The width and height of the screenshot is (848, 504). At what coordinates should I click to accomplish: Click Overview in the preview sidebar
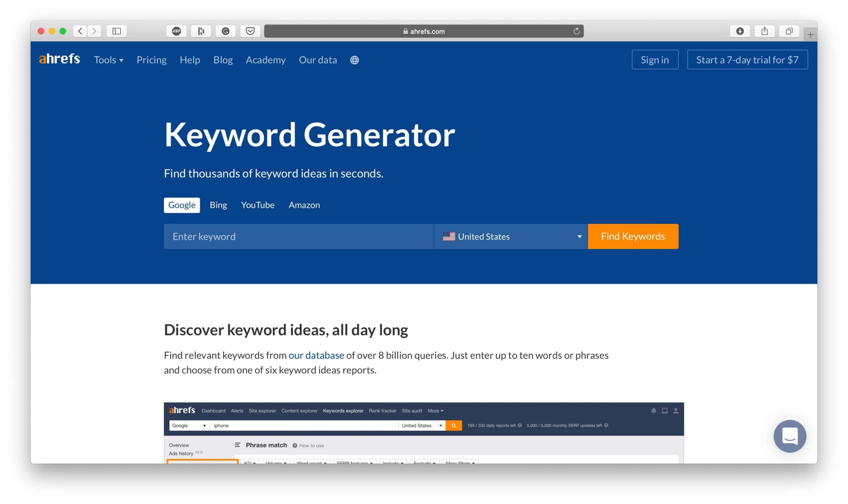[179, 445]
